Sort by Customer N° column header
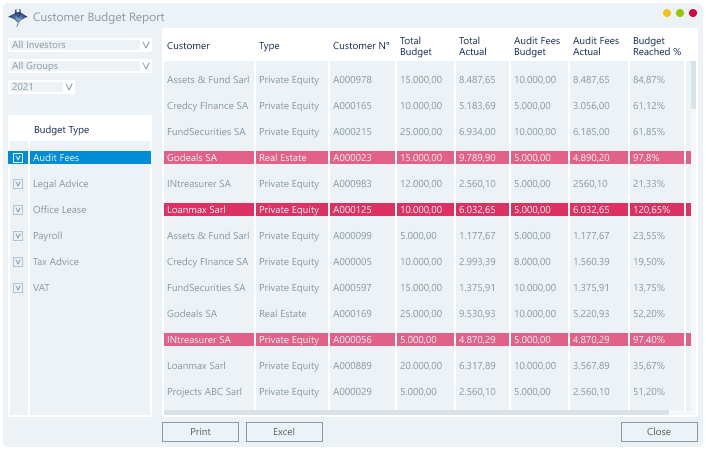The image size is (706, 450). click(361, 45)
